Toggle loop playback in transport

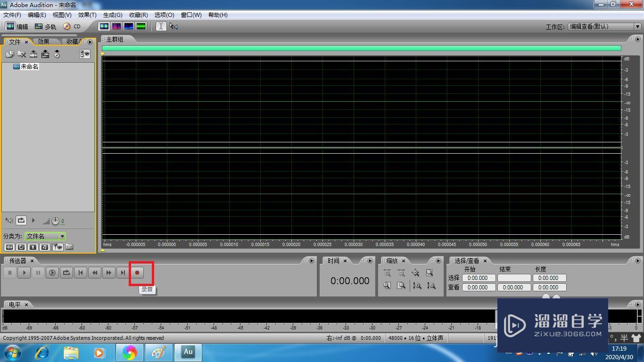coord(66,272)
